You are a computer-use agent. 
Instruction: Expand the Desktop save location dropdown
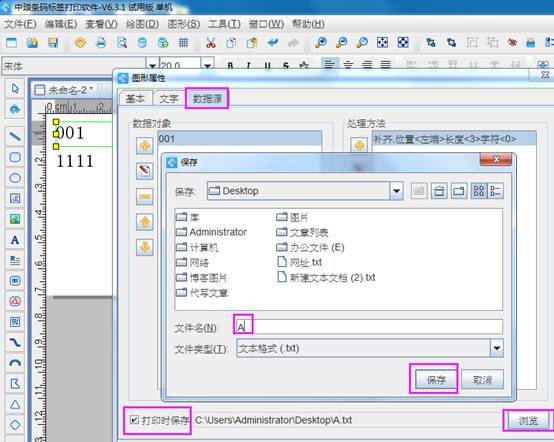pos(396,191)
